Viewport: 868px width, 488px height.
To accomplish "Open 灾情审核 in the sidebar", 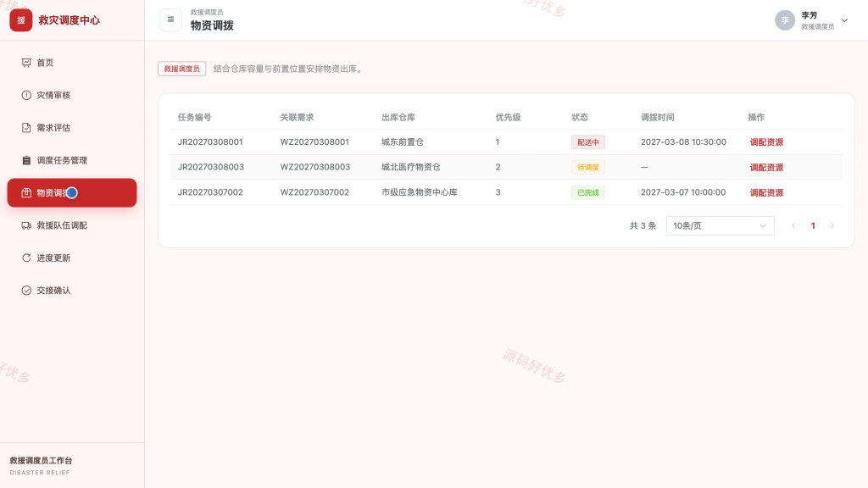I will point(72,95).
